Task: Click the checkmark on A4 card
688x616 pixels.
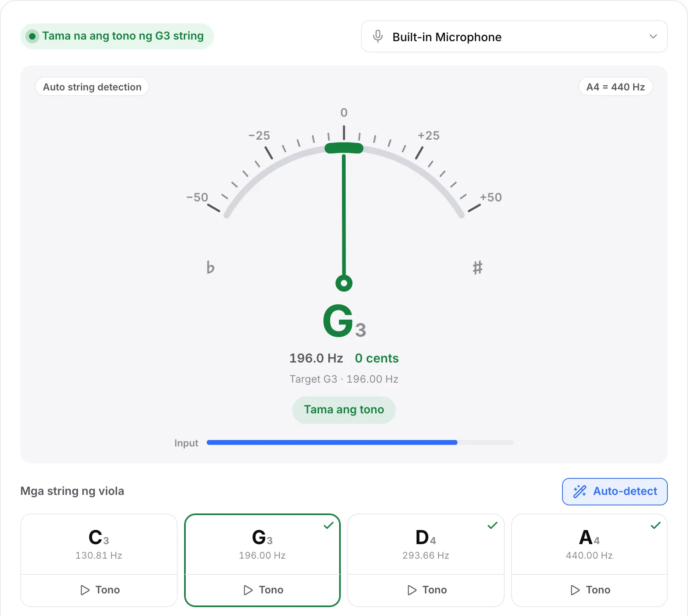Action: [x=656, y=525]
